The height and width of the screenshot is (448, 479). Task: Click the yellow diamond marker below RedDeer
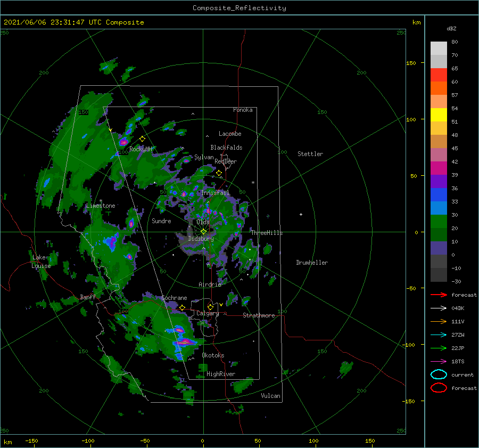click(x=219, y=173)
